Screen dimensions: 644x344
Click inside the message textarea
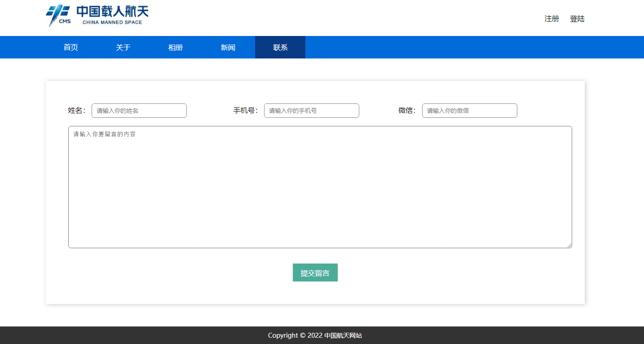click(x=320, y=187)
